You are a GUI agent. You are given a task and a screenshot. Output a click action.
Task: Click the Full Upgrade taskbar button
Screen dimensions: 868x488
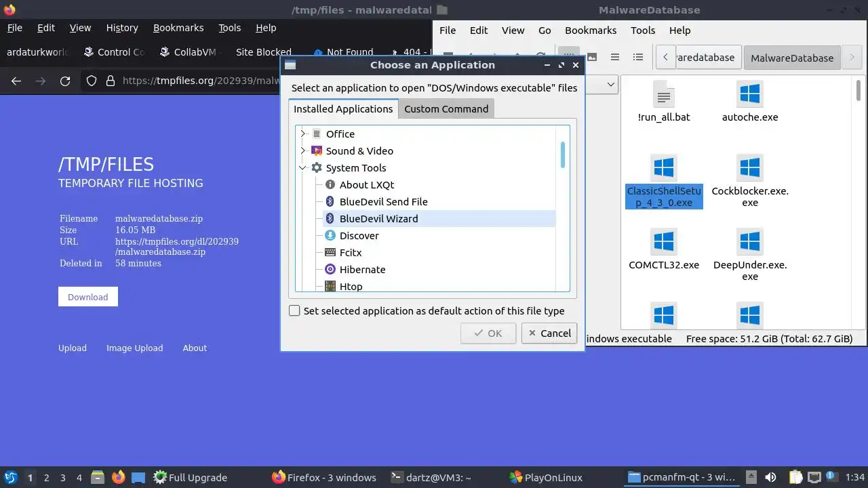tap(190, 477)
